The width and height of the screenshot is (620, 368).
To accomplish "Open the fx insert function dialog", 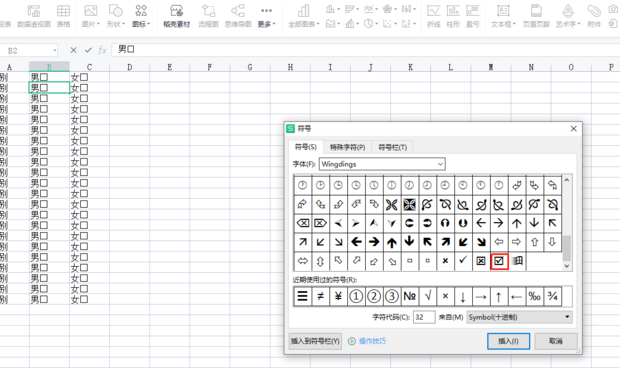I will (102, 50).
